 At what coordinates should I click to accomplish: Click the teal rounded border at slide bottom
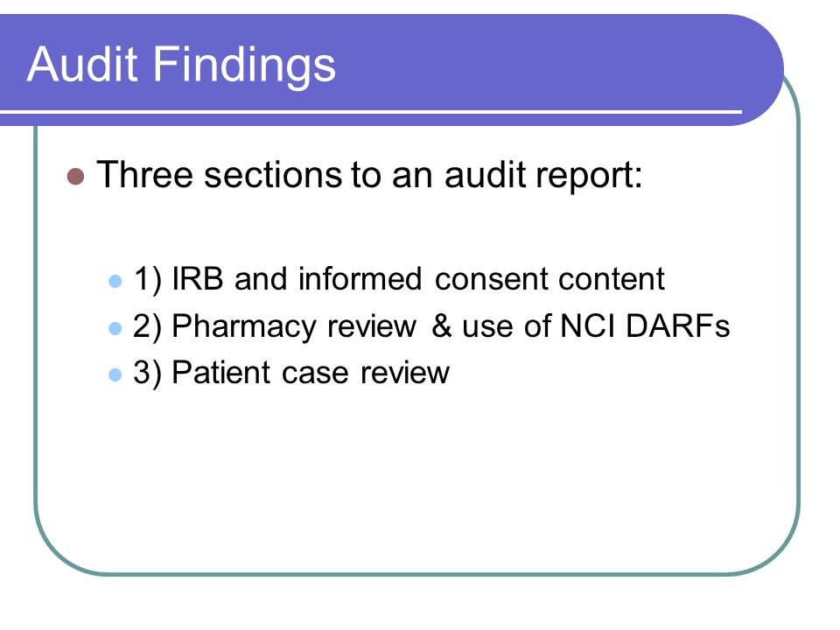click(418, 574)
